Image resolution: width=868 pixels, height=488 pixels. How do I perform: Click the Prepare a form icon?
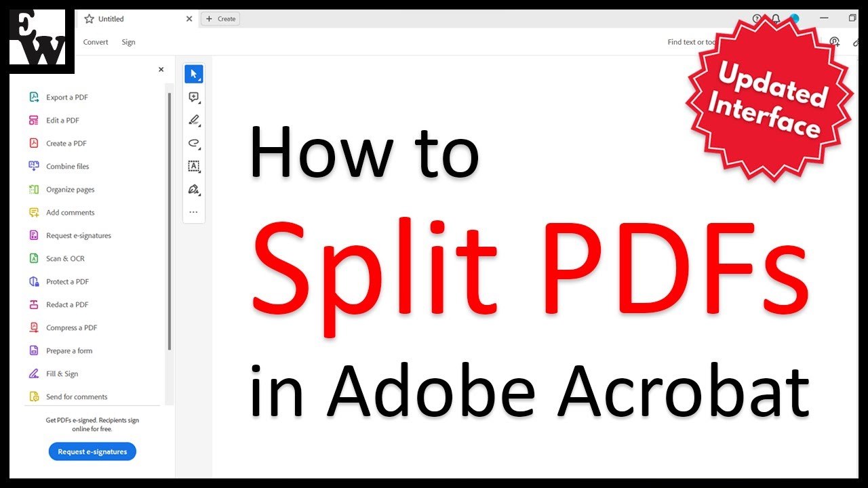pos(34,350)
